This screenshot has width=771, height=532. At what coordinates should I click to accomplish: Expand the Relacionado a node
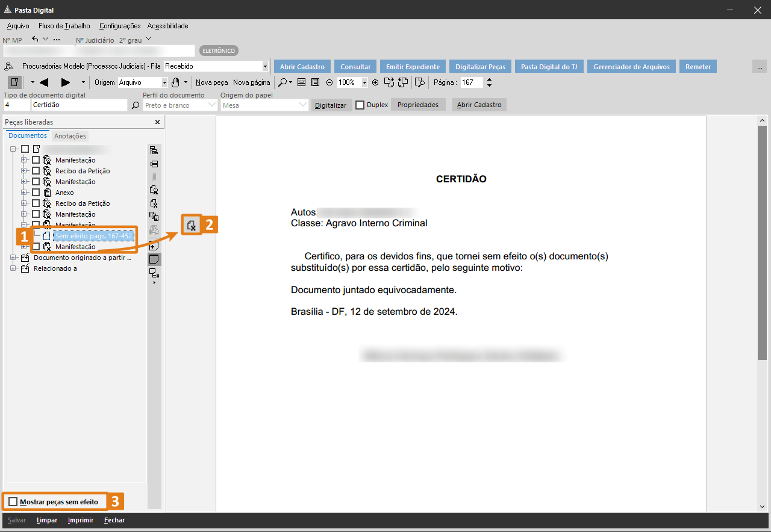14,268
